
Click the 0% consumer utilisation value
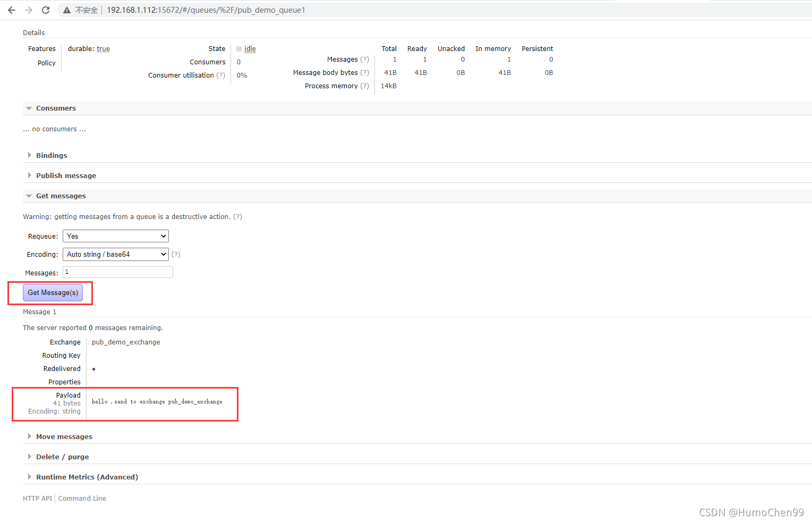(x=242, y=75)
